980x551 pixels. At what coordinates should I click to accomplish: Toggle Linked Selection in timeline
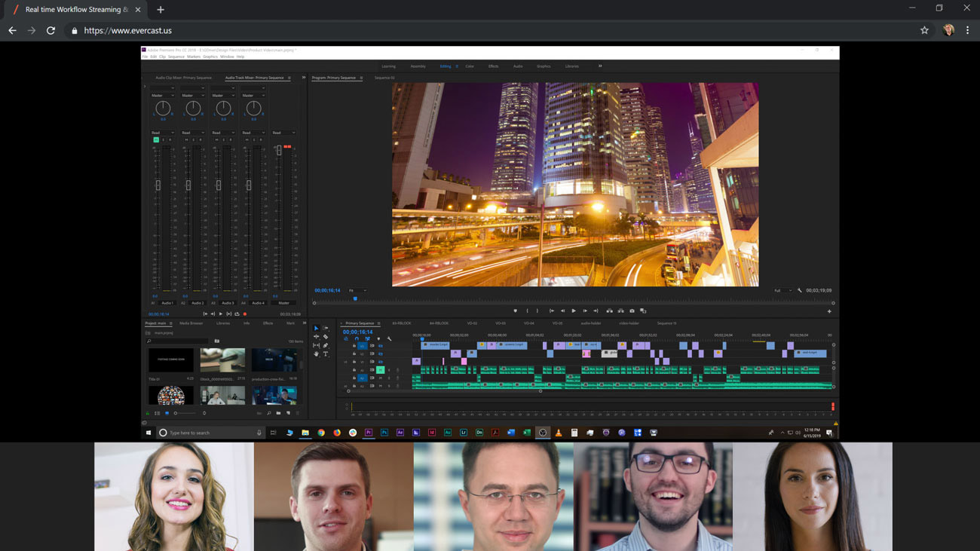[368, 338]
